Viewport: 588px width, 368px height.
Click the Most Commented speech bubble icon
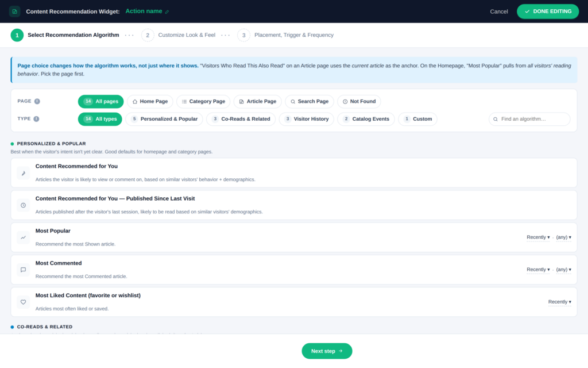point(23,270)
